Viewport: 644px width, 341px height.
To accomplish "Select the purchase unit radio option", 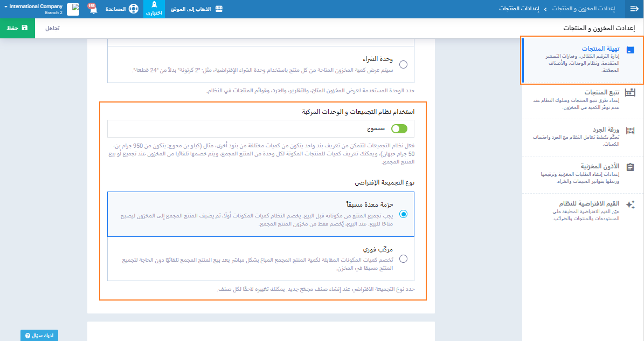I will coord(404,64).
